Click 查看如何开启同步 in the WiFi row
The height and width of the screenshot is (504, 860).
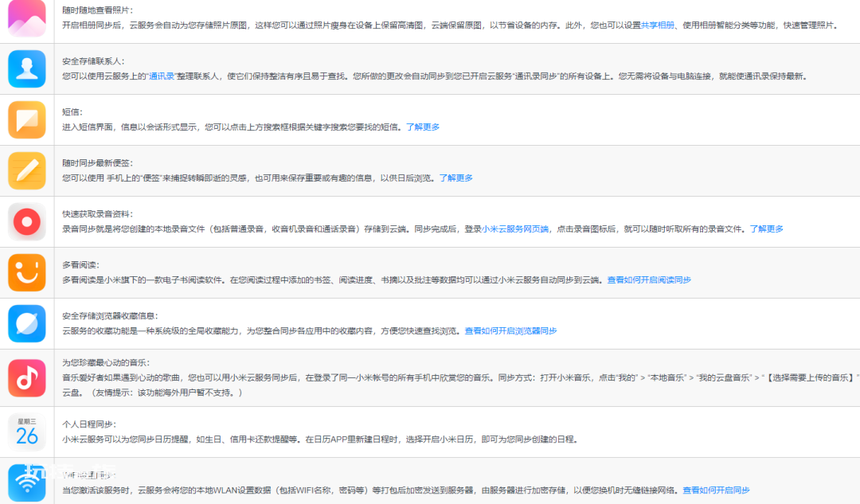(717, 490)
